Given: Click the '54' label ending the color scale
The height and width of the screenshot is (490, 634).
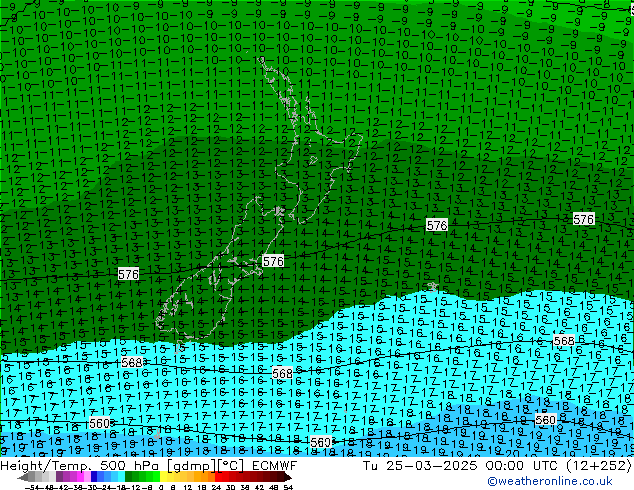Looking at the screenshot, I should tap(288, 487).
